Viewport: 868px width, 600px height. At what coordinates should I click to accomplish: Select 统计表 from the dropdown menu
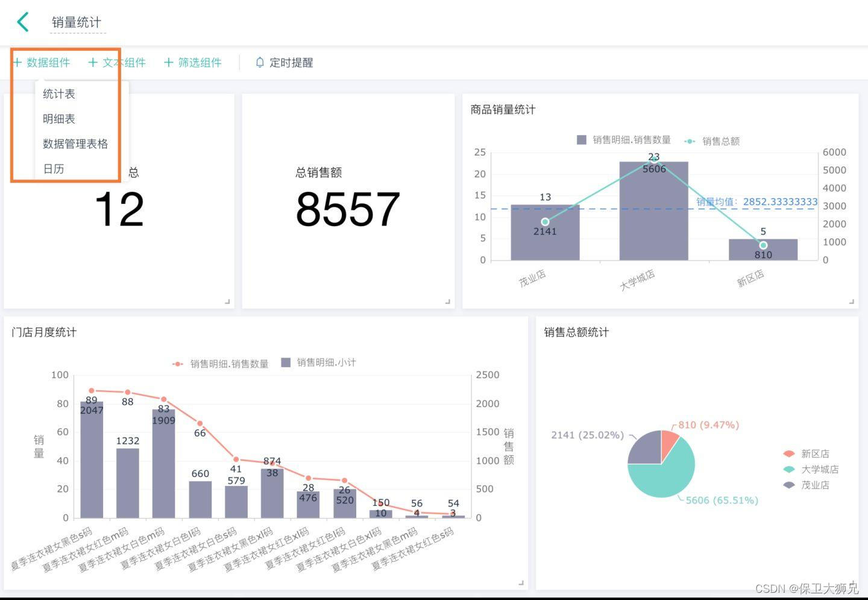59,93
